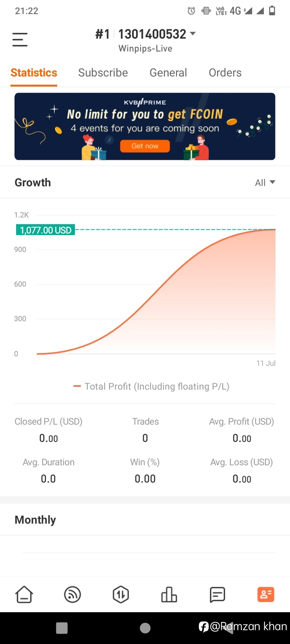Tap the trade arrows hexagon icon
290x644 pixels.
click(121, 594)
